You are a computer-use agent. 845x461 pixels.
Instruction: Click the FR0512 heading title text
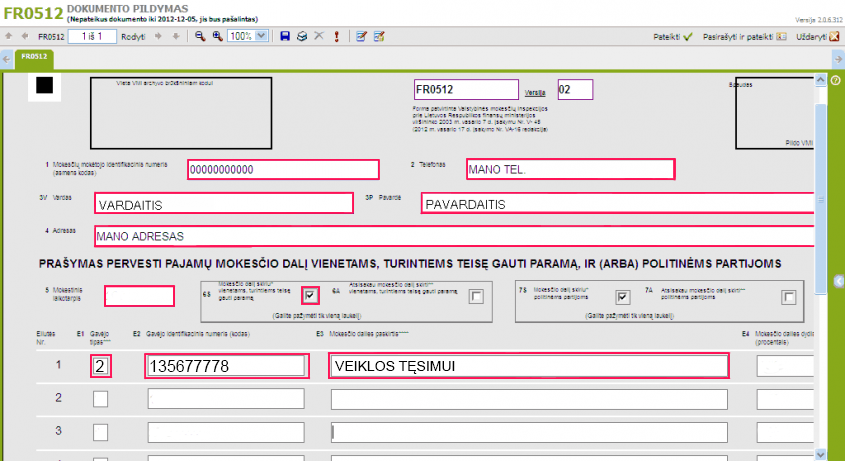click(33, 13)
